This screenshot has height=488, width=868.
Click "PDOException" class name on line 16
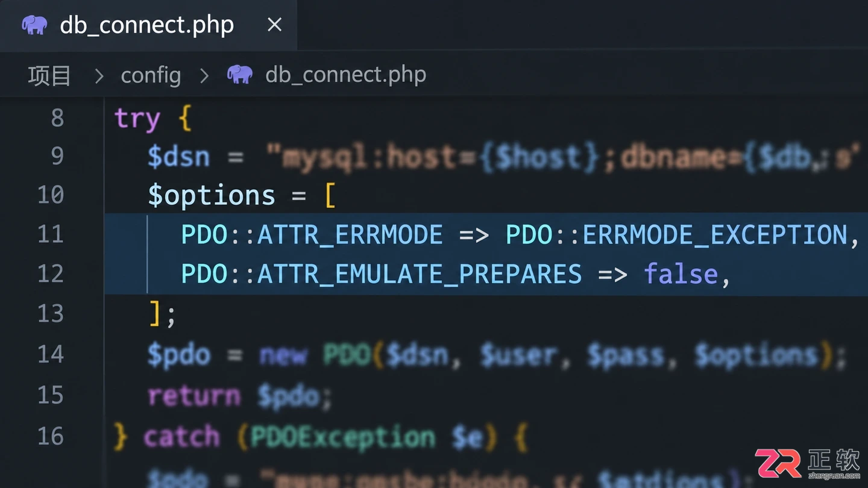(x=342, y=437)
